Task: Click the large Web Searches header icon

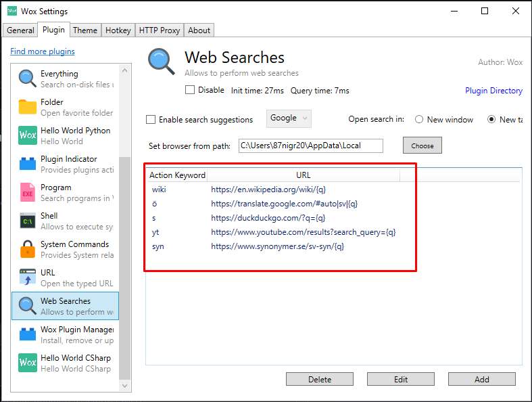Action: click(162, 62)
